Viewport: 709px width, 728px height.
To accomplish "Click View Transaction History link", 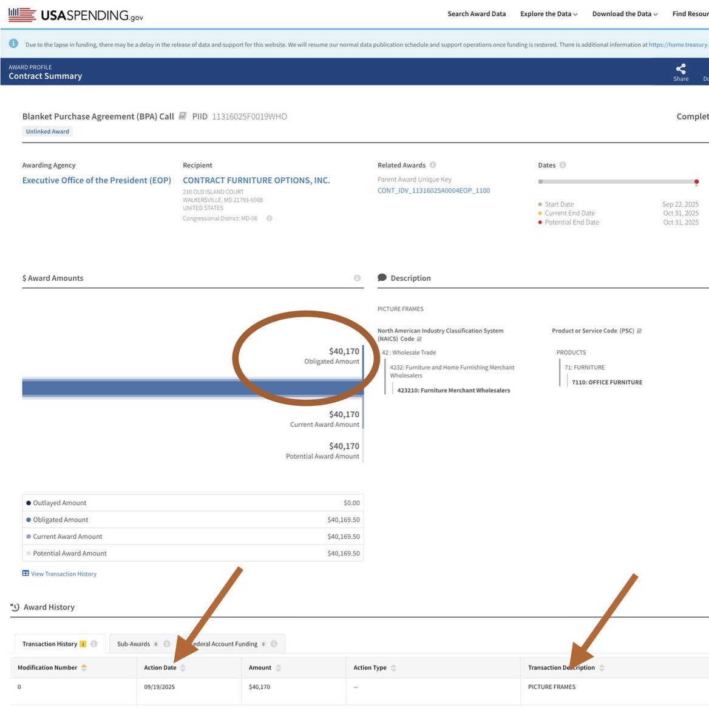I will pyautogui.click(x=59, y=573).
